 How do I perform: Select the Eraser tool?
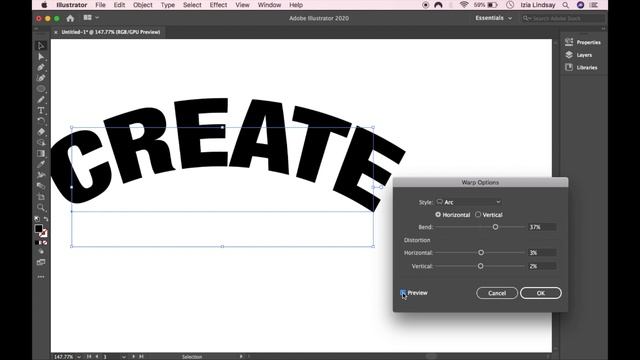tap(41, 132)
